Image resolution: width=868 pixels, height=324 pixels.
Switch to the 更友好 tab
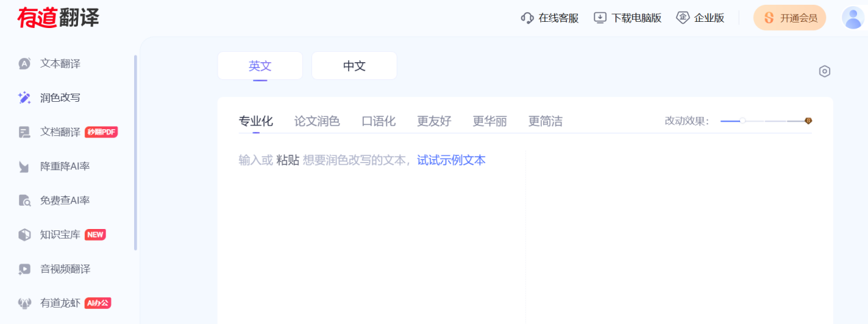click(434, 122)
